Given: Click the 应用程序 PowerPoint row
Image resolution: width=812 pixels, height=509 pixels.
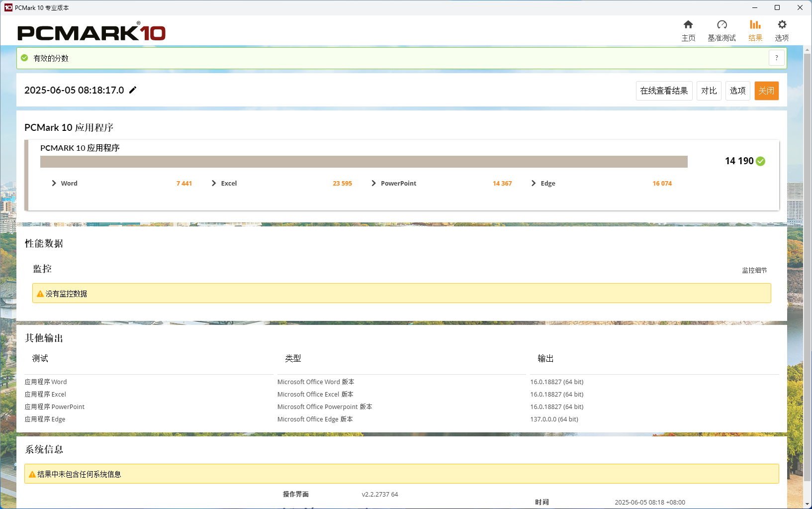Looking at the screenshot, I should (x=55, y=407).
